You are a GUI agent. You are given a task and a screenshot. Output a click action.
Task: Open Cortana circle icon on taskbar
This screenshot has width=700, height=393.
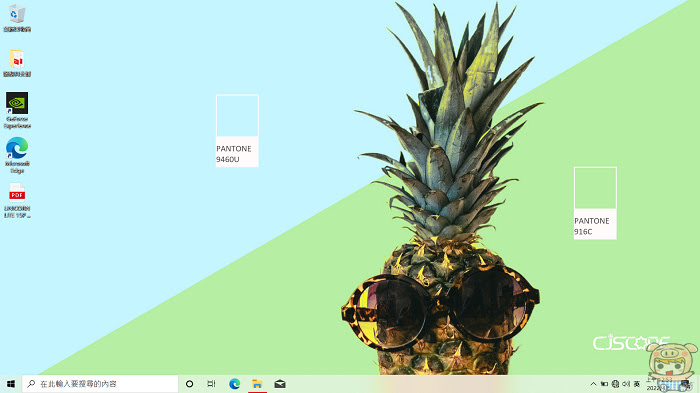pyautogui.click(x=189, y=384)
